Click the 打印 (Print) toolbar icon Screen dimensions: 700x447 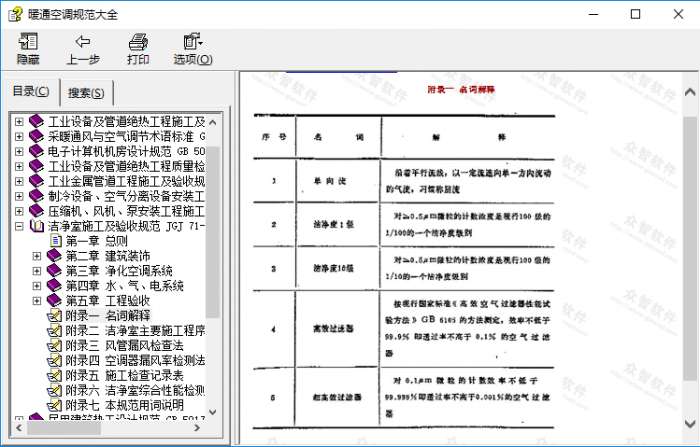click(138, 42)
